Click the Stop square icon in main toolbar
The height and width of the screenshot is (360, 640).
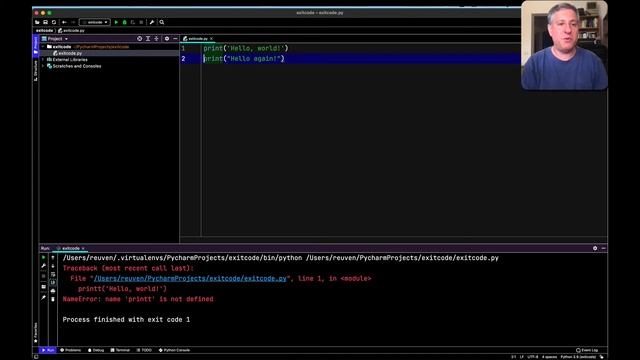[x=141, y=22]
